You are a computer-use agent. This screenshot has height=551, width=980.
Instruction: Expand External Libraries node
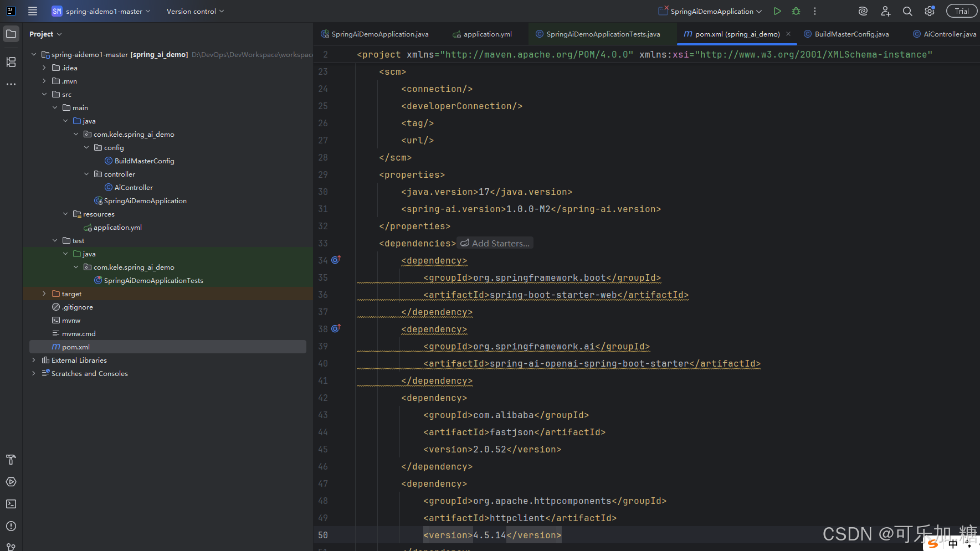click(34, 360)
